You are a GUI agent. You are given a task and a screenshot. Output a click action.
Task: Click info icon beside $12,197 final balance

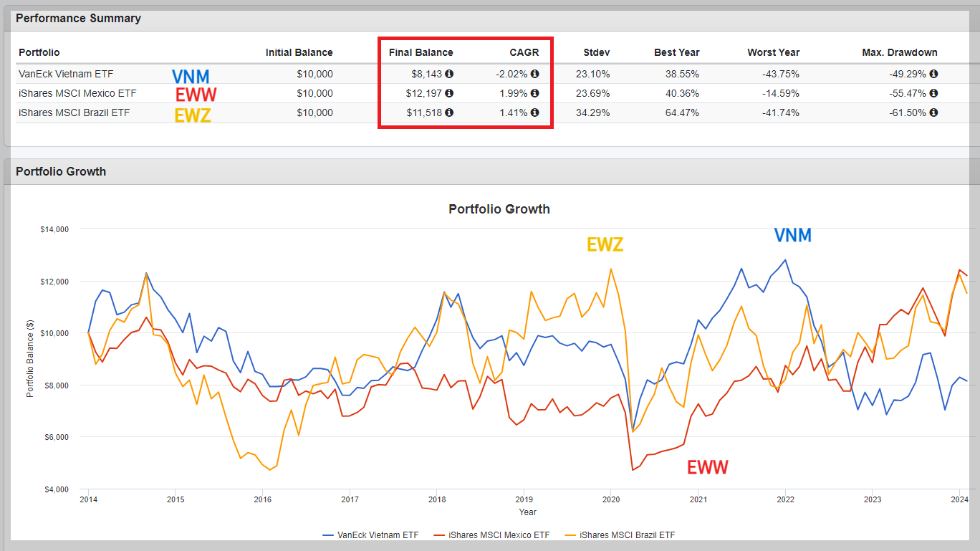tap(449, 93)
